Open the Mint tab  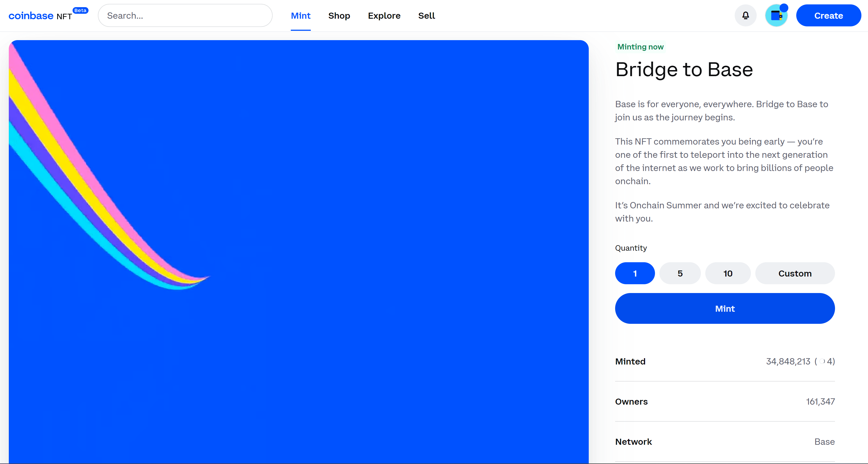tap(301, 15)
